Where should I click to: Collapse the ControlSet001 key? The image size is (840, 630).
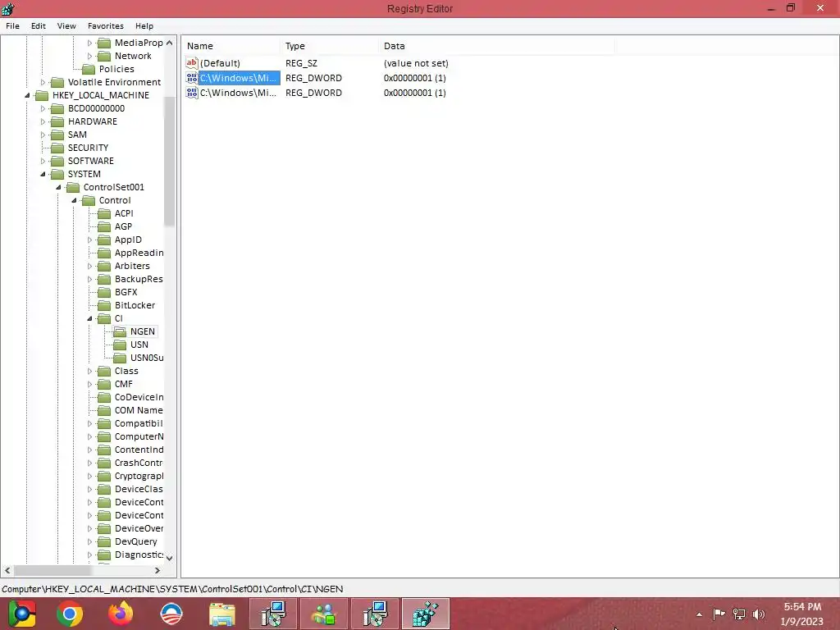[58, 187]
